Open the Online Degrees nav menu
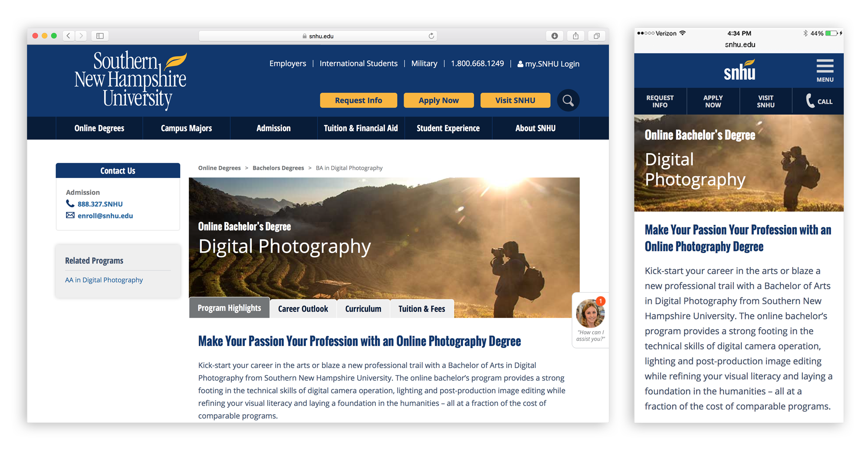This screenshot has width=868, height=461. (99, 128)
